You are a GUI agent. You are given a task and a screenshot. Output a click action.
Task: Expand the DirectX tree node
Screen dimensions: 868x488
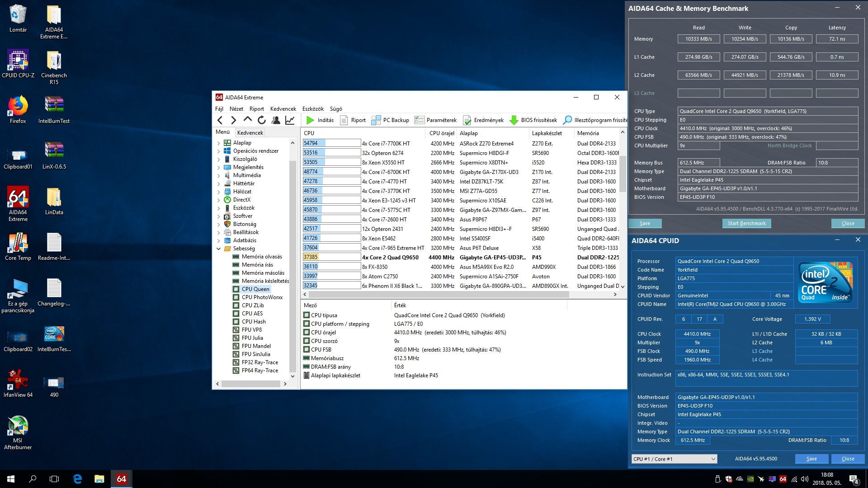219,200
